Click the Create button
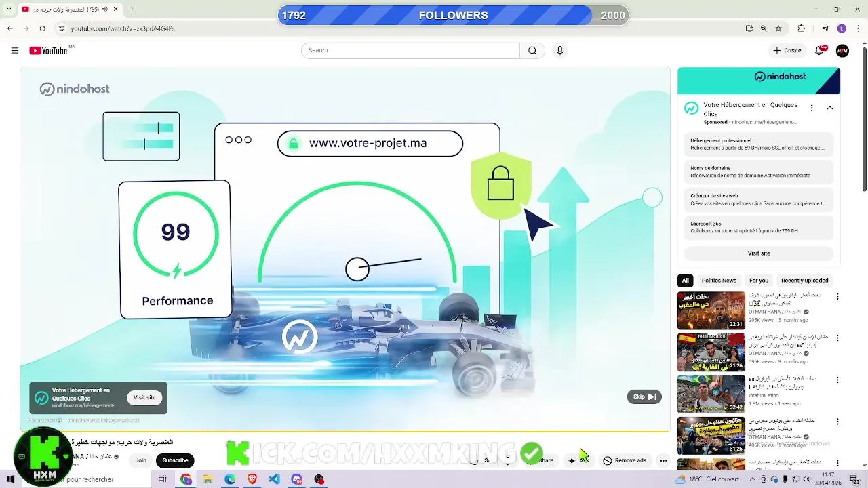Screen dimensions: 868x488 [x=787, y=50]
